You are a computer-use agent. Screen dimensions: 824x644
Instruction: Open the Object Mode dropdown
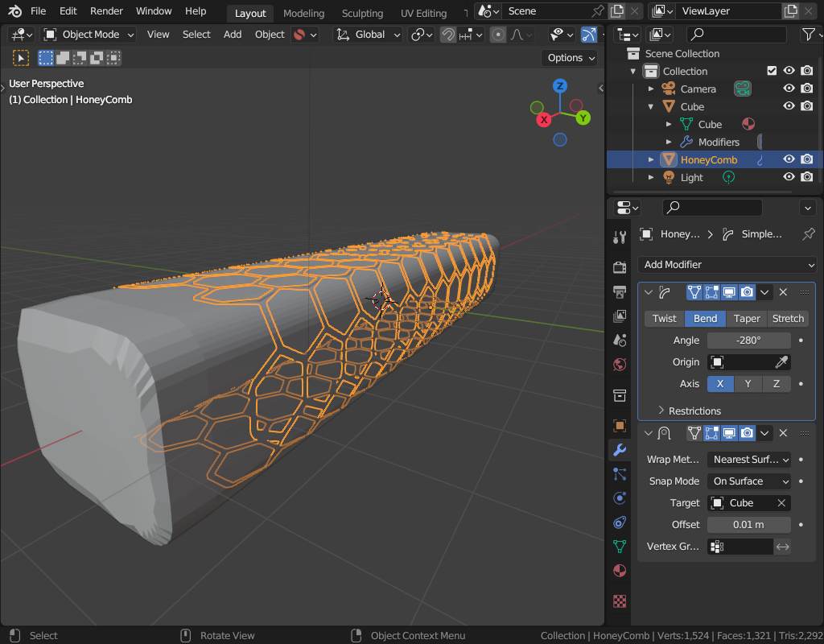(x=89, y=35)
